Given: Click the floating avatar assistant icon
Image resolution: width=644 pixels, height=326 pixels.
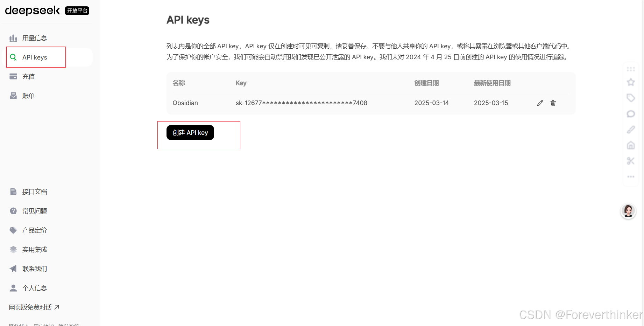Looking at the screenshot, I should [628, 211].
